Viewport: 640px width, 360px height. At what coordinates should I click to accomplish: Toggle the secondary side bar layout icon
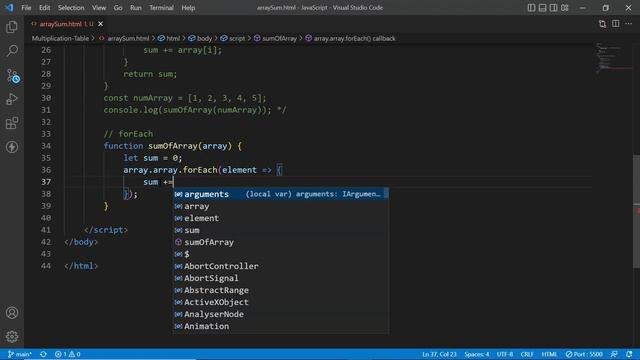pyautogui.click(x=553, y=8)
